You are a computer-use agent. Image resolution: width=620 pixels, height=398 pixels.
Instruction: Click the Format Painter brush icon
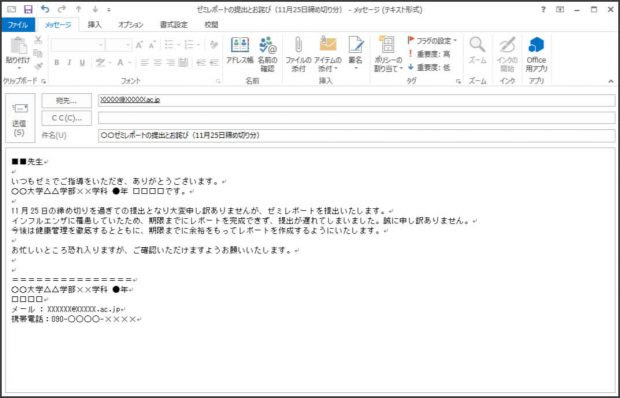38,66
